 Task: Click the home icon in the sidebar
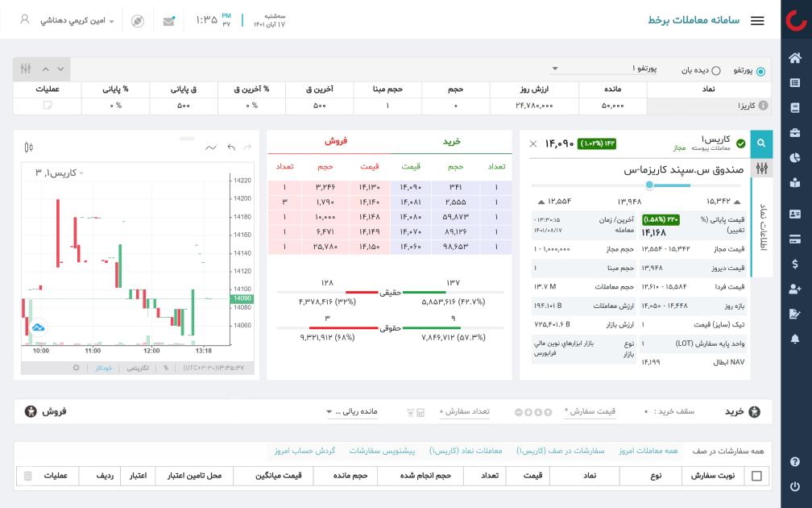795,58
